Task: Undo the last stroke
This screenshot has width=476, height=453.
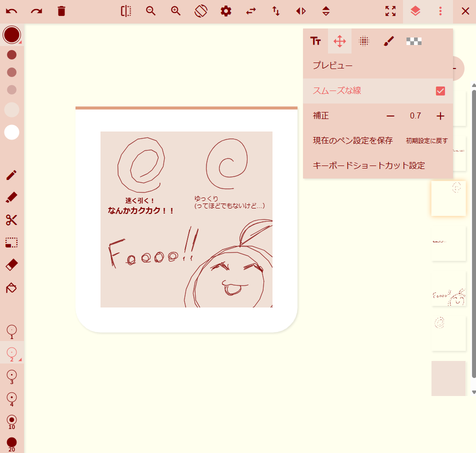Action: click(11, 11)
